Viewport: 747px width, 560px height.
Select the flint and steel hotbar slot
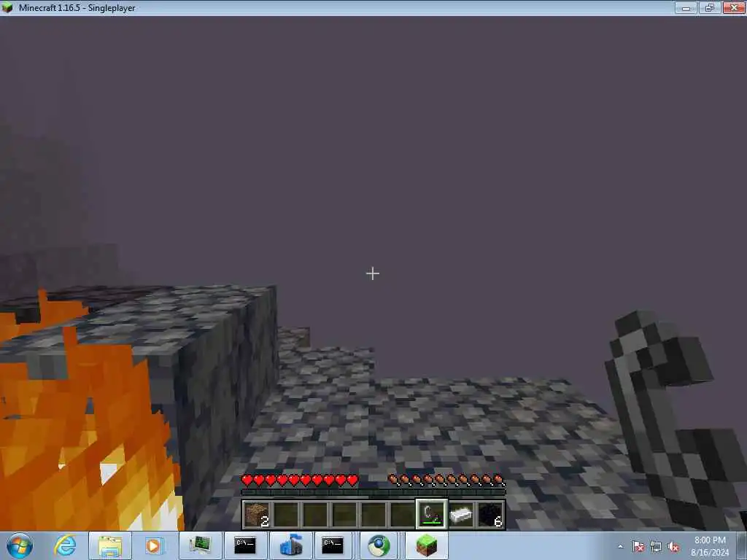coord(432,515)
